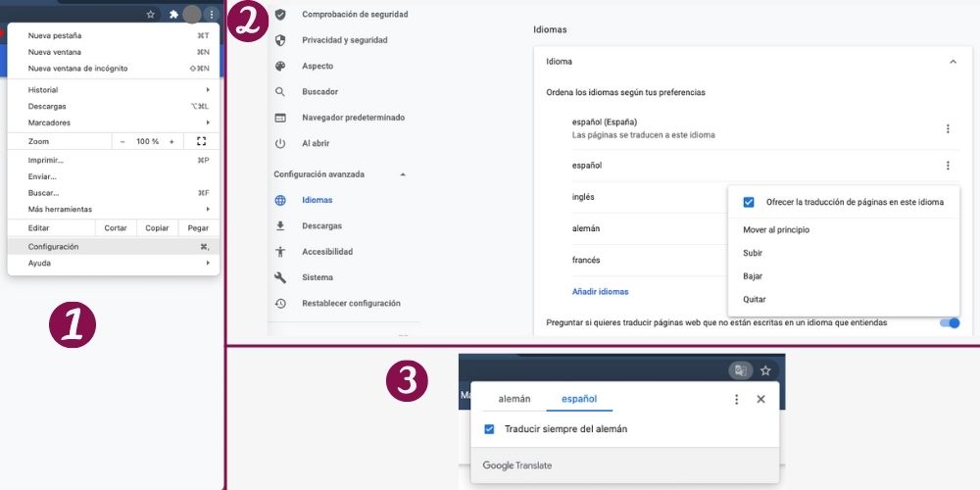Click the 100 % zoom value
980x490 pixels.
coord(148,141)
